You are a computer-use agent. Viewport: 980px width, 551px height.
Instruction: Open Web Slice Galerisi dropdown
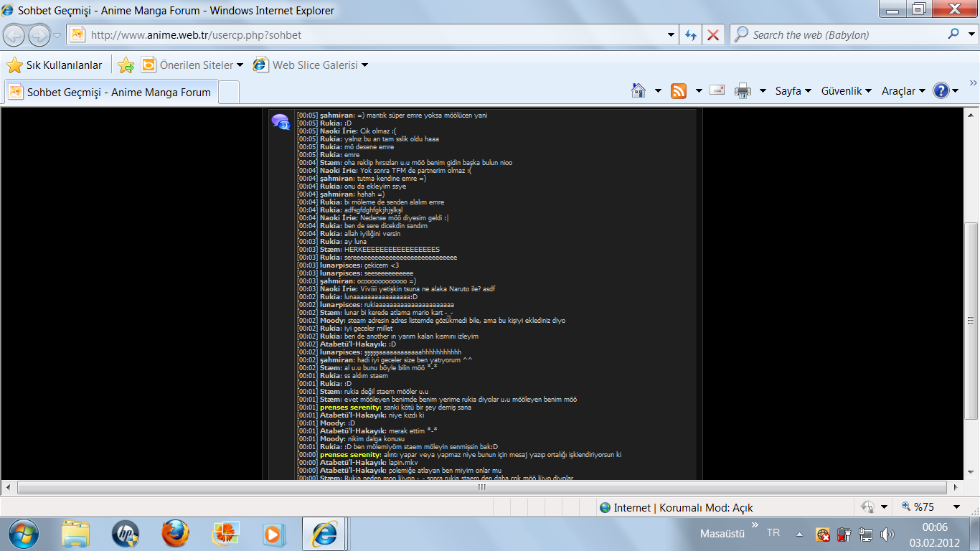coord(310,65)
